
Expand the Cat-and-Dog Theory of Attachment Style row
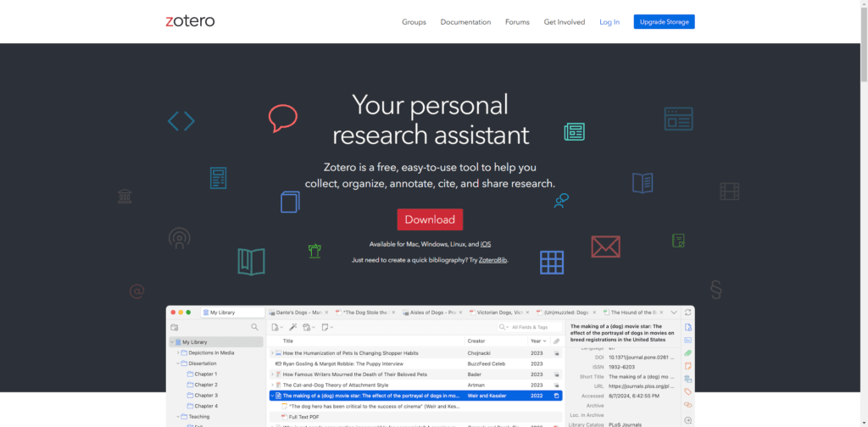coord(272,385)
